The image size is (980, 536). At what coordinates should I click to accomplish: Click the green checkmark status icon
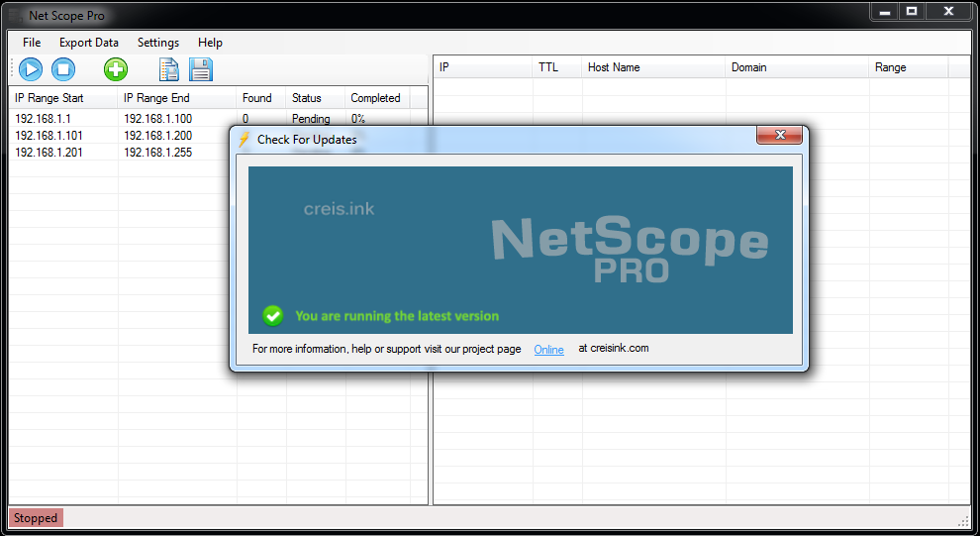coord(272,316)
